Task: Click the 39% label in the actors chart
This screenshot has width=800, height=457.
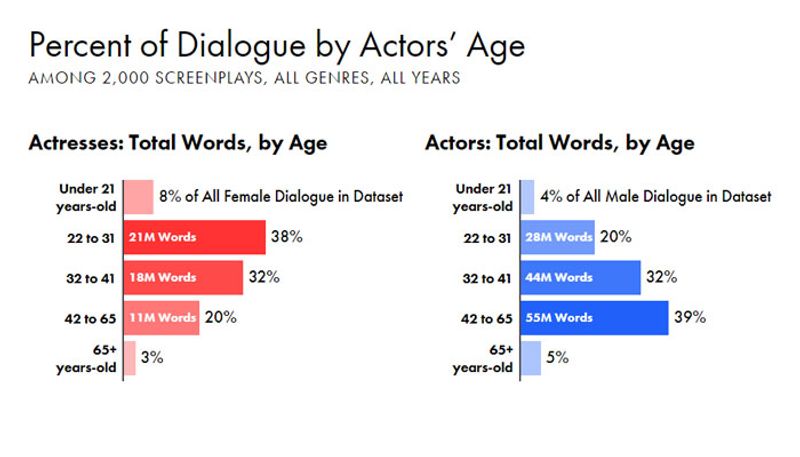Action: pos(691,318)
